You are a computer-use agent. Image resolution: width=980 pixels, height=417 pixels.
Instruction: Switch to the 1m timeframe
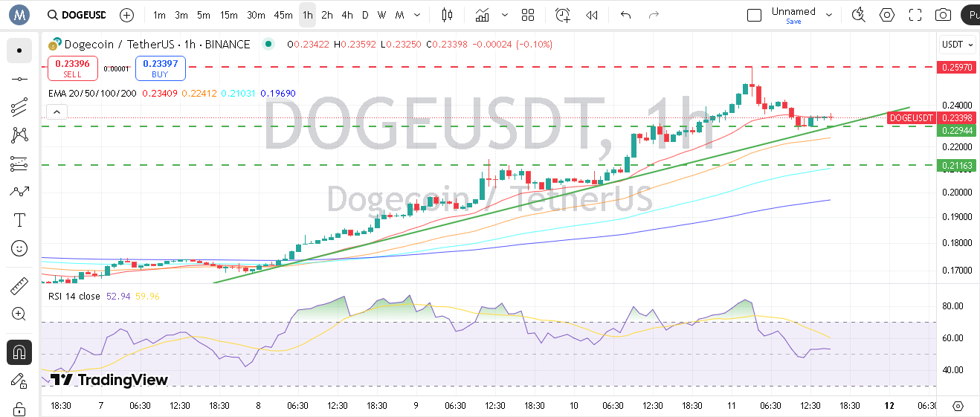[x=159, y=15]
